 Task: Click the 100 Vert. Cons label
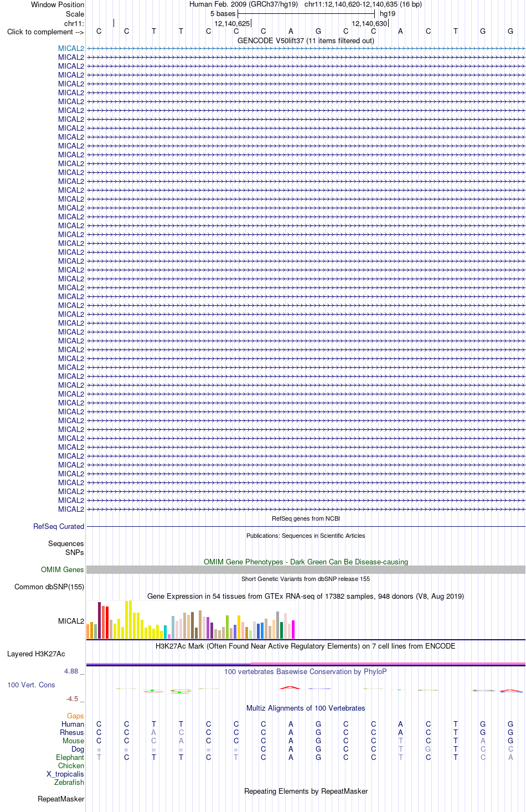[31, 685]
